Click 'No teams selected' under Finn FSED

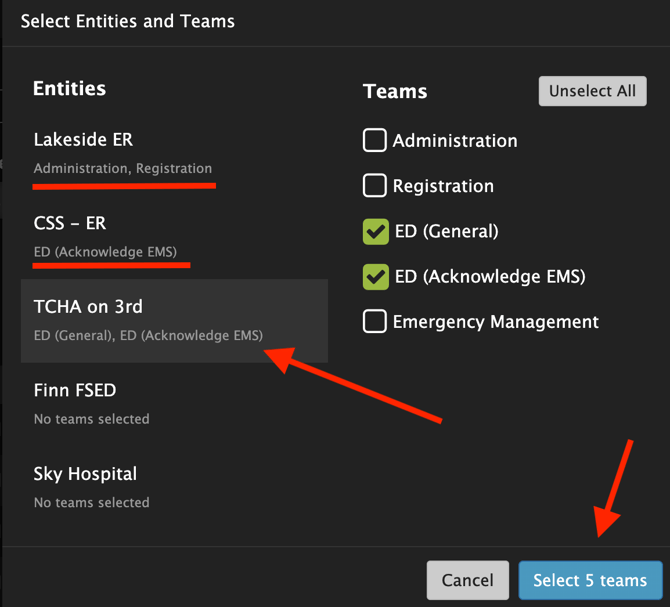pos(91,419)
